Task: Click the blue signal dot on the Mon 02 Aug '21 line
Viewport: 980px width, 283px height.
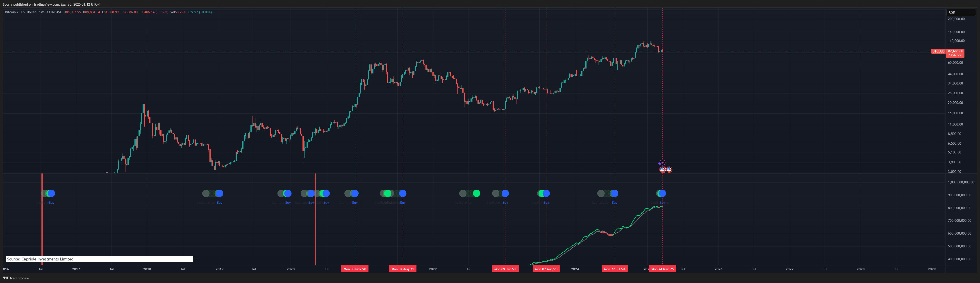Action: [402, 193]
